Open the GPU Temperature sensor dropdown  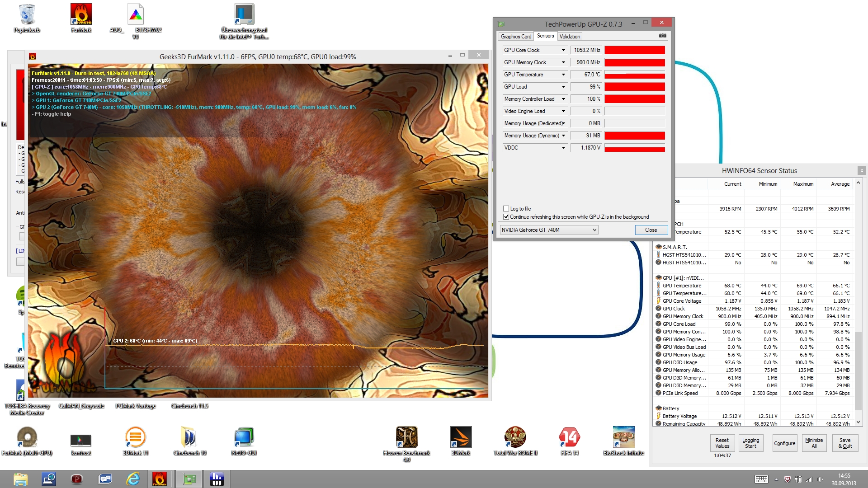point(563,75)
